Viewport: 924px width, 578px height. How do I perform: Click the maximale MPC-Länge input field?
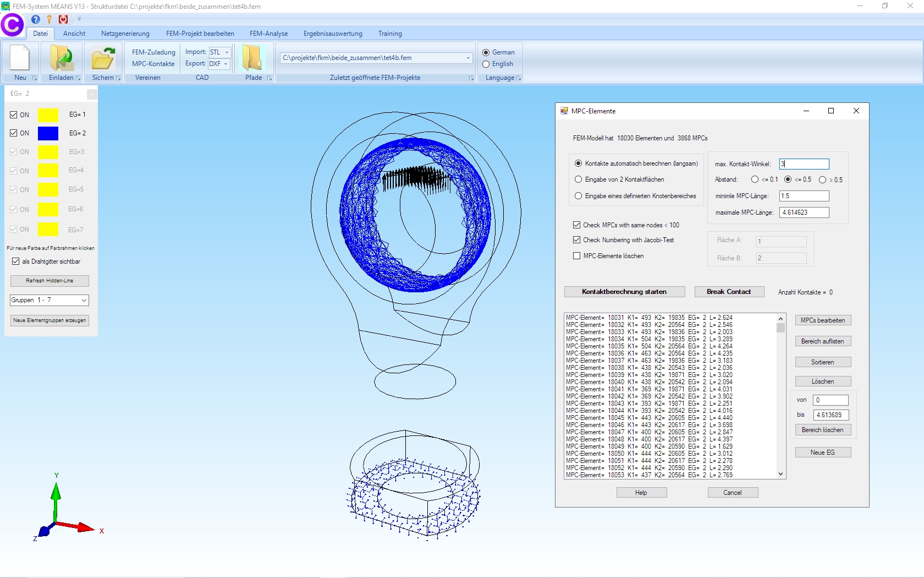tap(804, 212)
